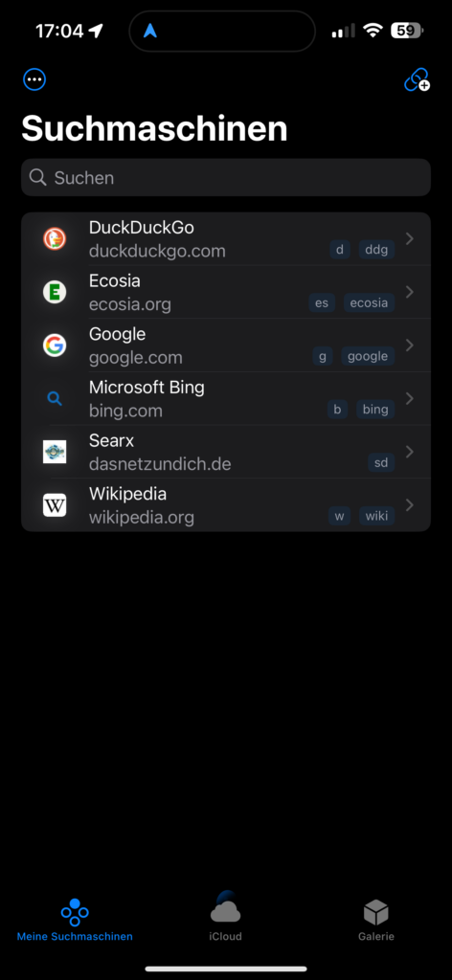Tap the location arrow in Dynamic Island
Image resolution: width=452 pixels, height=980 pixels.
coord(150,31)
